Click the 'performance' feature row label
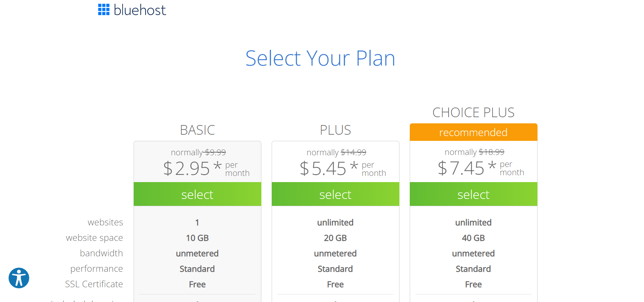Screen dimensions: 644x302 pos(97,269)
